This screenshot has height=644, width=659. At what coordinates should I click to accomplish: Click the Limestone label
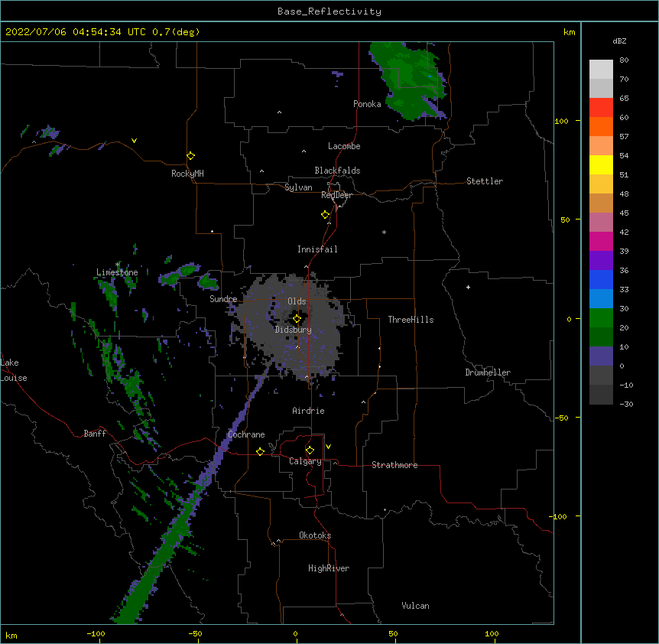click(117, 272)
